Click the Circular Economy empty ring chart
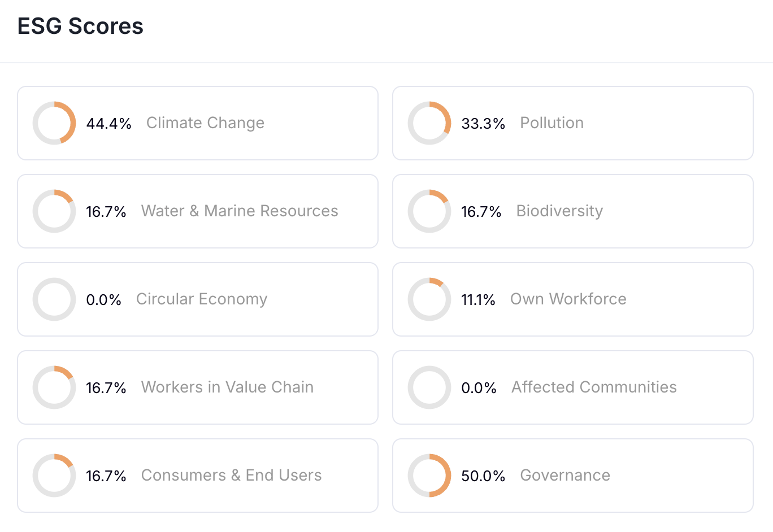 click(x=54, y=299)
